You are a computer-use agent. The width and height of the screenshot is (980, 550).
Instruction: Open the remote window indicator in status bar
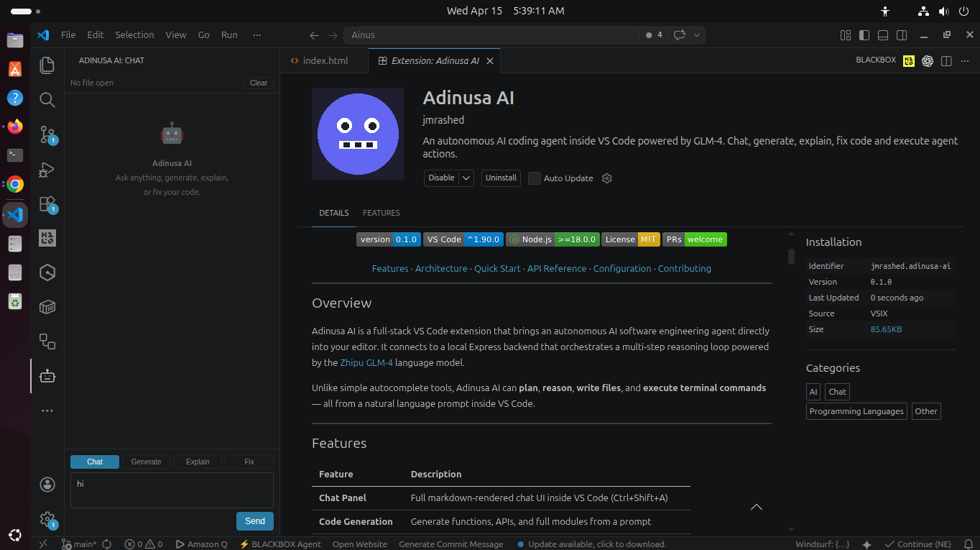pyautogui.click(x=43, y=544)
